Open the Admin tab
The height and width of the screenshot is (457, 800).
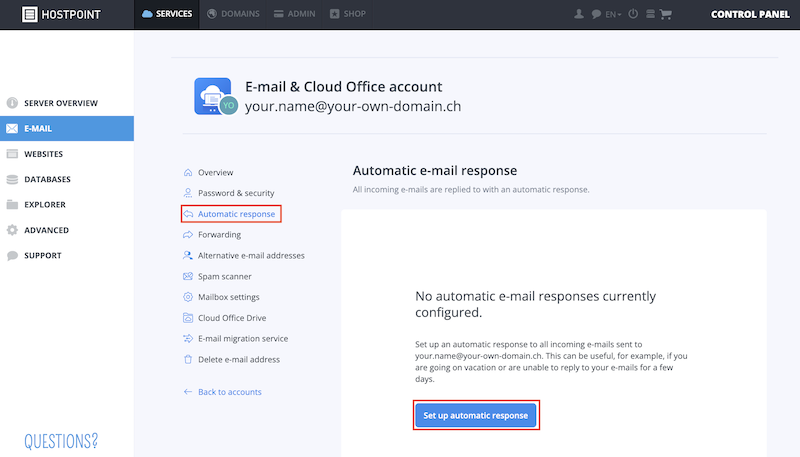pos(294,14)
